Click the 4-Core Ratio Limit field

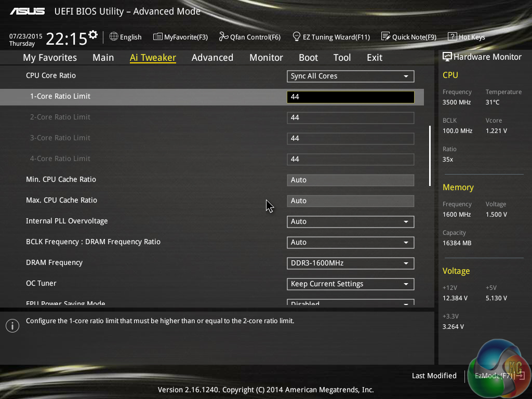click(351, 159)
